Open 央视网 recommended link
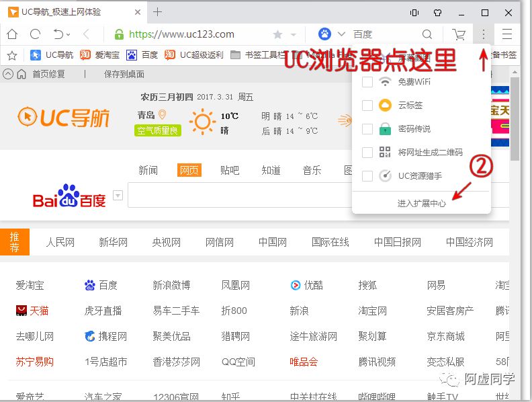The height and width of the screenshot is (402, 532). pyautogui.click(x=167, y=242)
